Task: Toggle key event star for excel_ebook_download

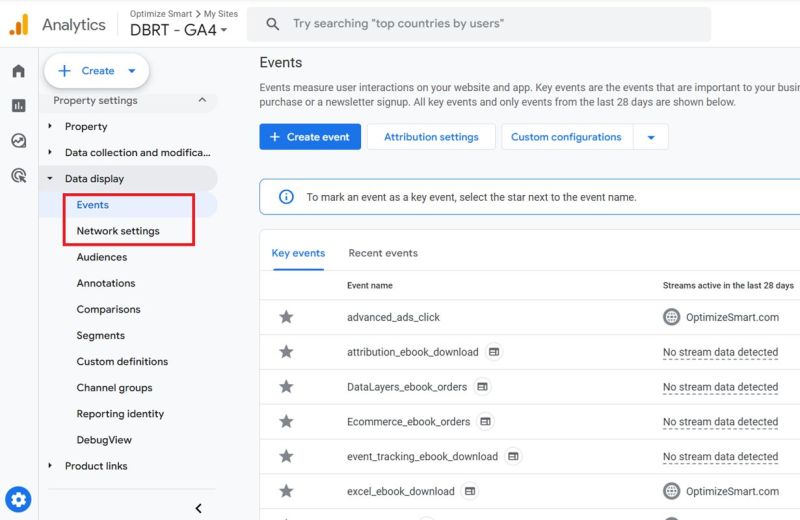Action: (286, 491)
